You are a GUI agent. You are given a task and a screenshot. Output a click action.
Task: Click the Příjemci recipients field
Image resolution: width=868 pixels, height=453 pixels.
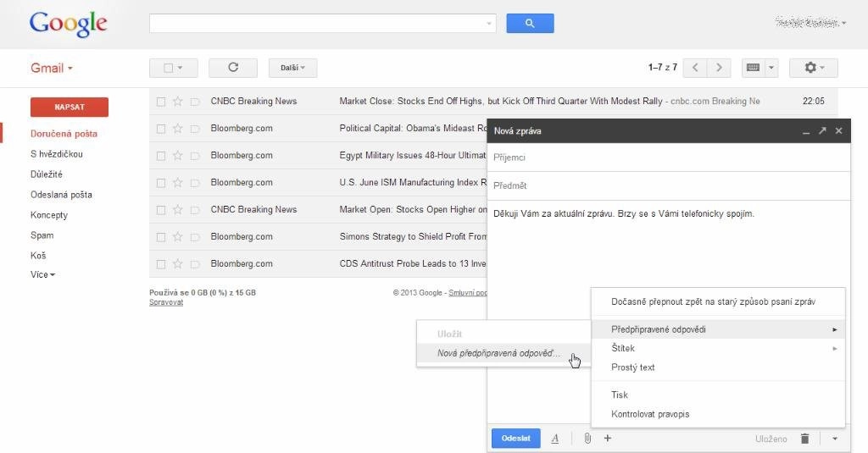(x=669, y=157)
